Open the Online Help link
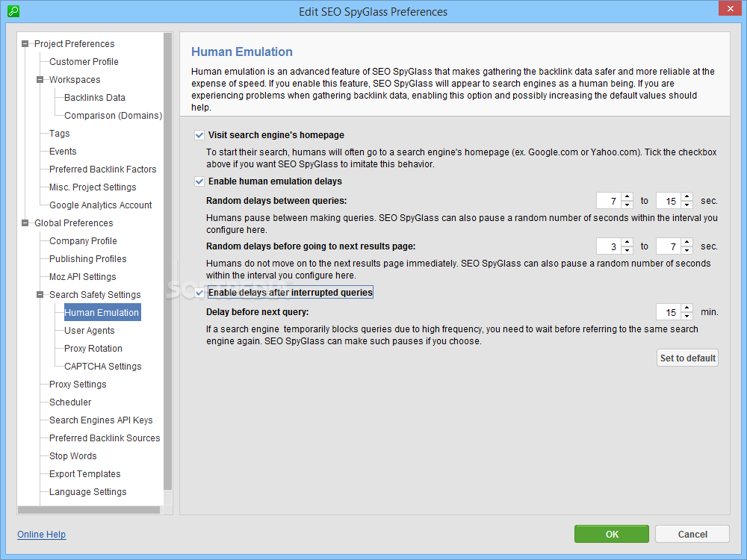 (x=41, y=535)
